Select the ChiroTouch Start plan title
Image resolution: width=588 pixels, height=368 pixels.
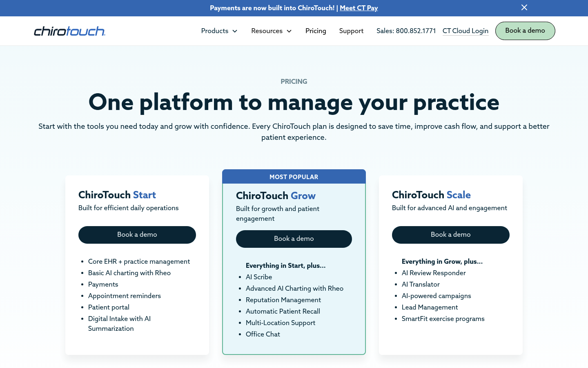[117, 195]
